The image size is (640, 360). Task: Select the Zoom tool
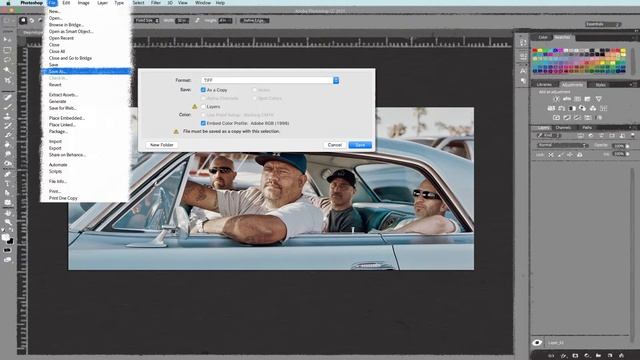7,222
